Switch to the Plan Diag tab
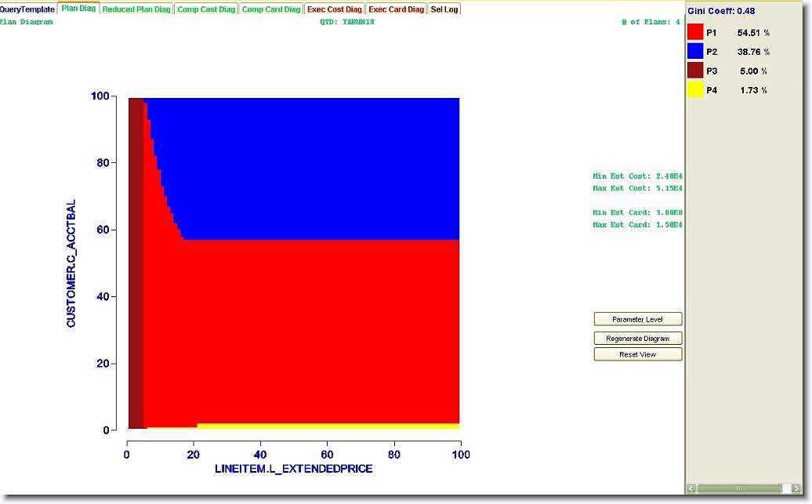812x504 pixels. click(x=78, y=9)
